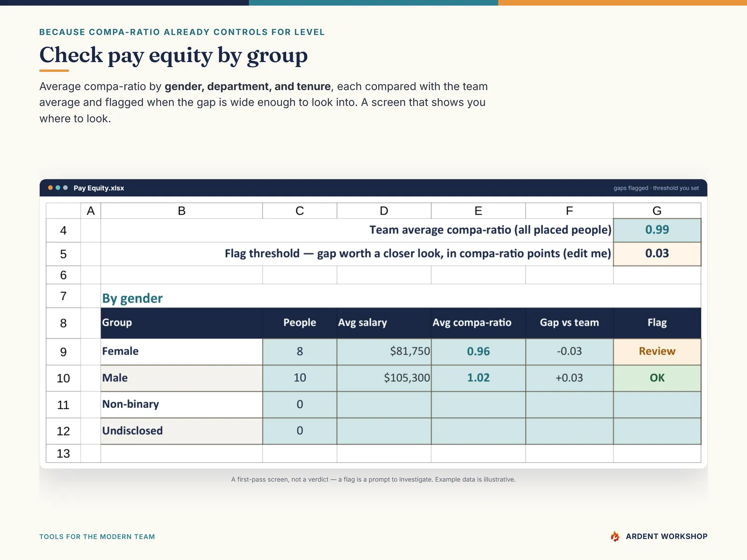This screenshot has width=747, height=560.
Task: Click the Non-binary group cell
Action: [182, 405]
